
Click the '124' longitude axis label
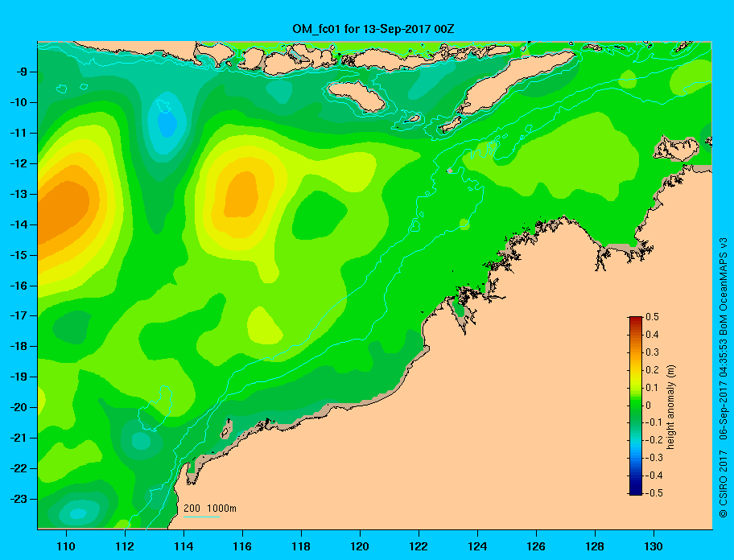(x=477, y=546)
